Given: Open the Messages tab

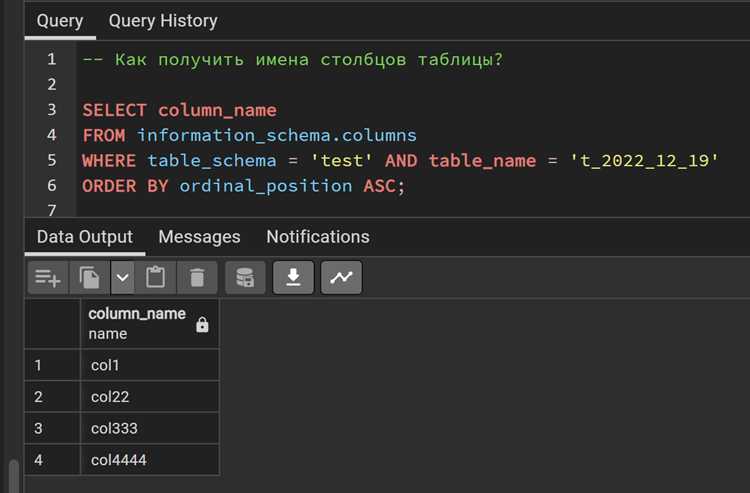Looking at the screenshot, I should pyautogui.click(x=199, y=237).
